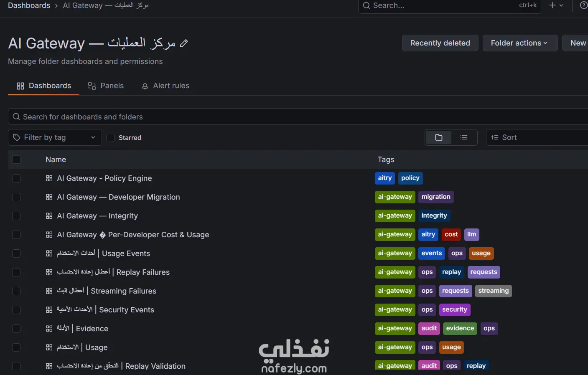Switch to list view icon
Viewport: 588px width, 375px height.
coord(464,137)
